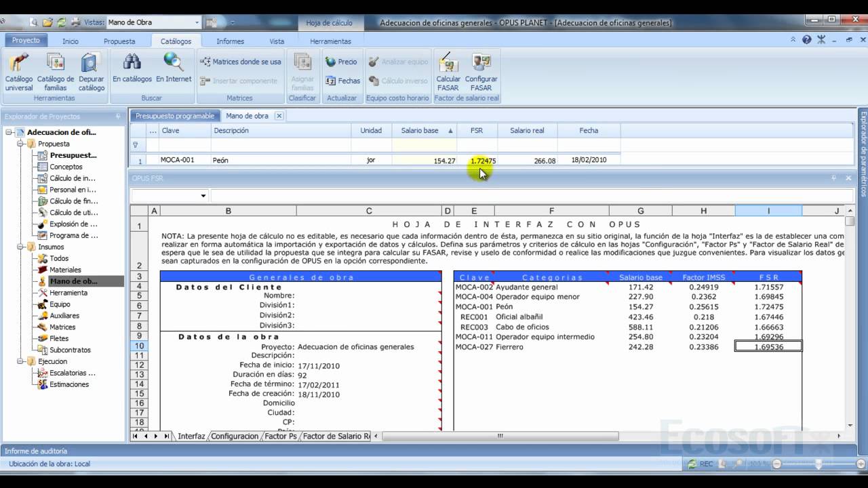Viewport: 868px width, 488px height.
Task: Open the Catálogo de familias tool
Action: click(56, 73)
